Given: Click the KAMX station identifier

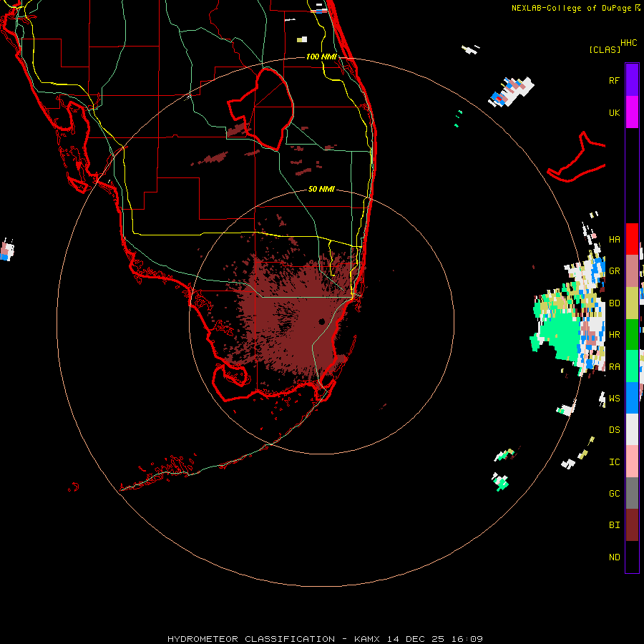Looking at the screenshot, I should (367, 639).
